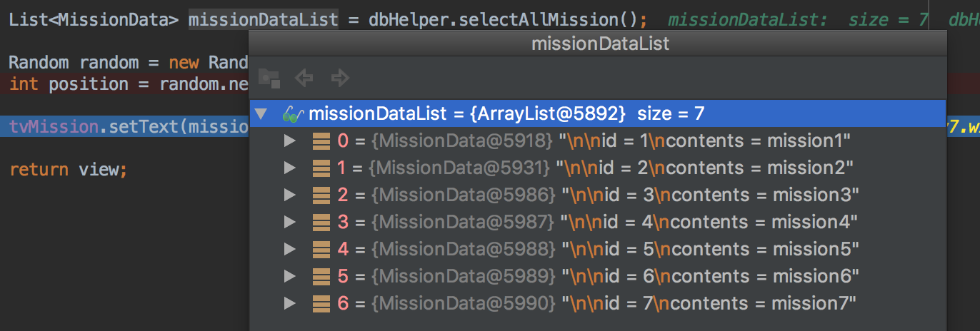
Task: Click missionDataList variable in the code
Action: 264,19
